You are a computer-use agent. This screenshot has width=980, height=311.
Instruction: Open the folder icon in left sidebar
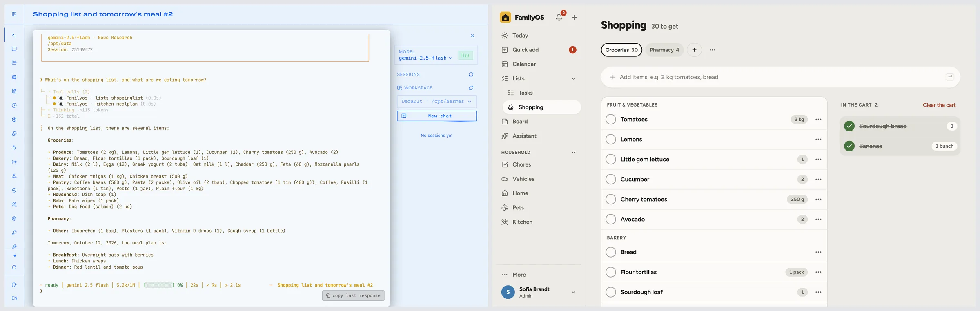click(14, 63)
